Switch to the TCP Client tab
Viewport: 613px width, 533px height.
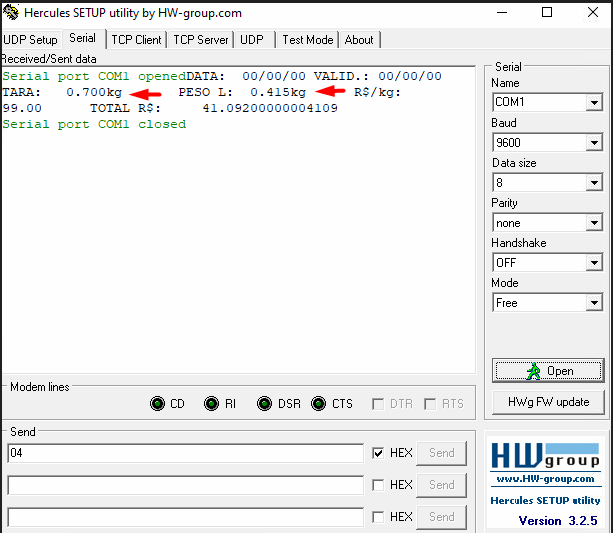point(136,40)
